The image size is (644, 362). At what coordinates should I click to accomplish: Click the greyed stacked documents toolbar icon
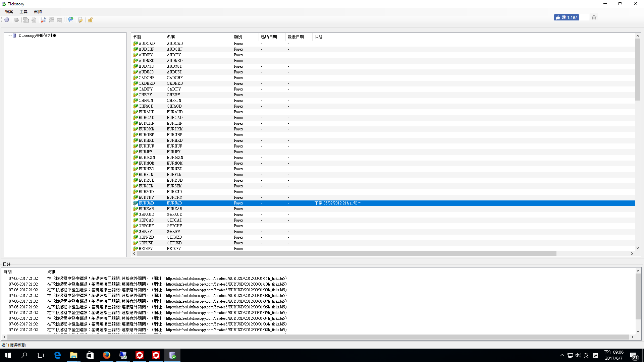click(26, 20)
